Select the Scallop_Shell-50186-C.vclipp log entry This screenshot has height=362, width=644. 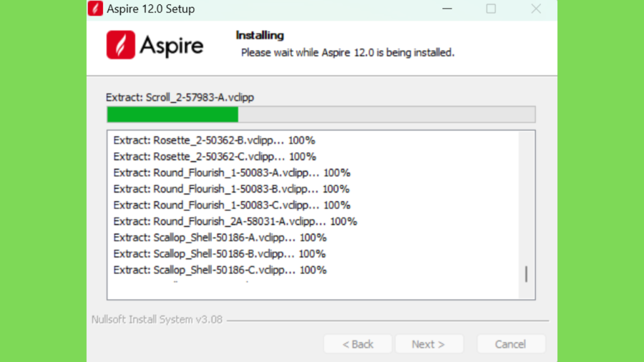point(219,271)
